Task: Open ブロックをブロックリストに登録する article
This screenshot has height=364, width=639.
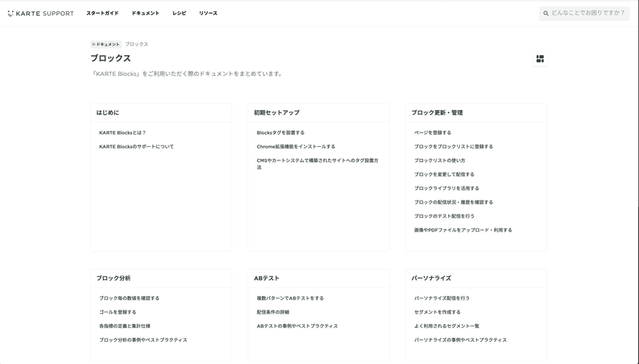Action: [x=454, y=147]
